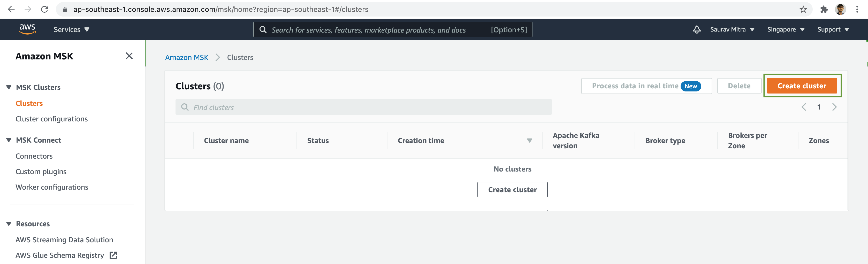The height and width of the screenshot is (264, 868).
Task: Select Clusters in the sidebar
Action: [x=29, y=103]
